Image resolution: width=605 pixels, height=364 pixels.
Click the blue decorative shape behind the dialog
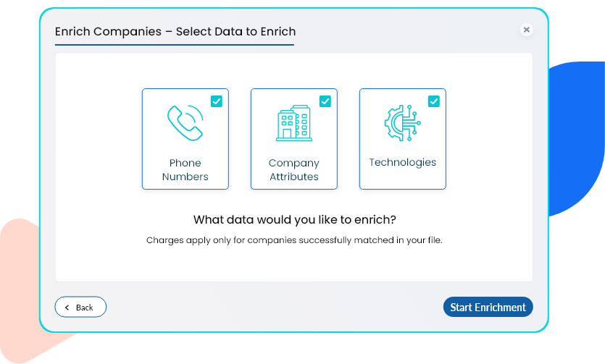click(576, 137)
